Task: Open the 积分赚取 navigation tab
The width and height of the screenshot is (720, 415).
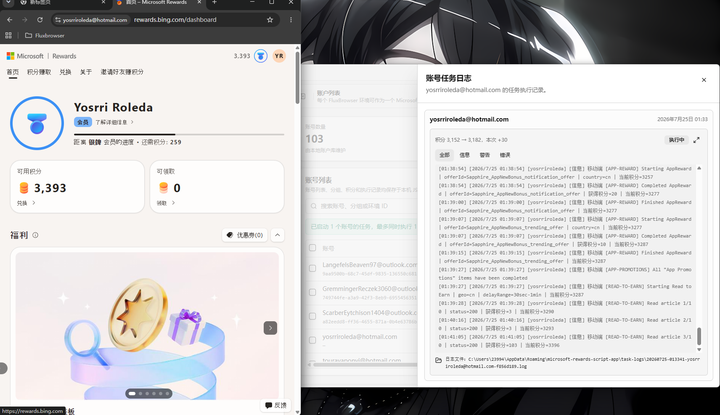Action: coord(39,72)
